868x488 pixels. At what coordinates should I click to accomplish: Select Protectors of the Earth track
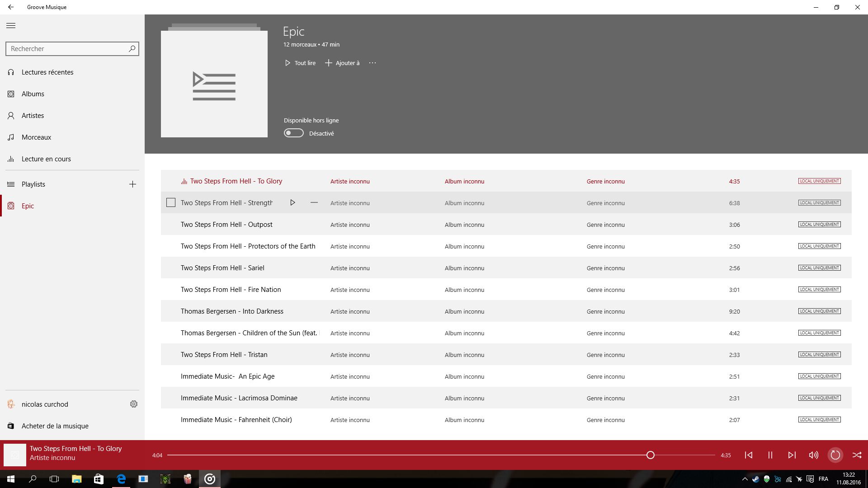[x=506, y=246]
